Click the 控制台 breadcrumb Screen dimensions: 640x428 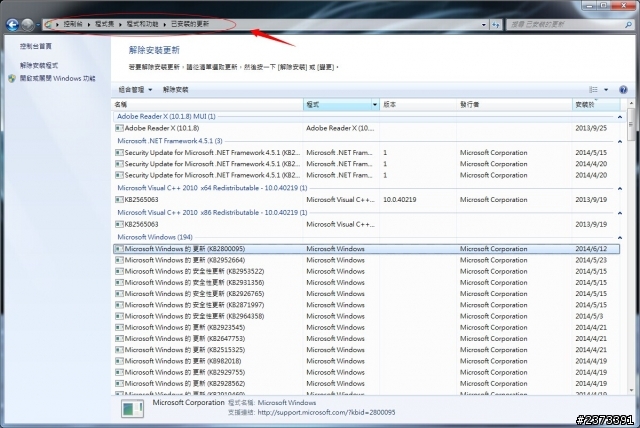[73, 24]
